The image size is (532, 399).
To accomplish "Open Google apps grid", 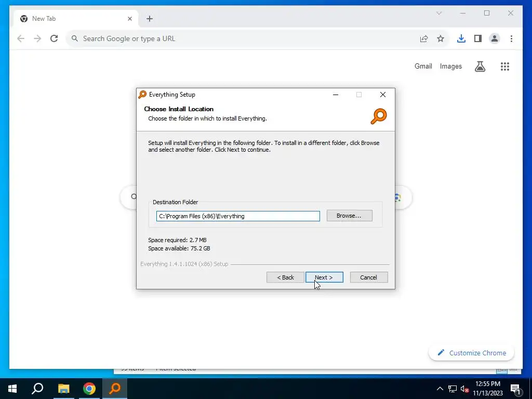I will pos(505,66).
